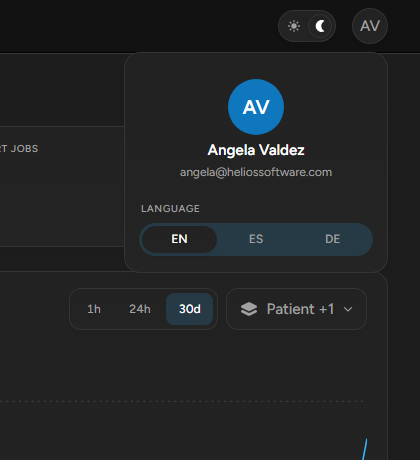Click the LANGUAGE section heading
This screenshot has width=420, height=460.
pyautogui.click(x=170, y=209)
